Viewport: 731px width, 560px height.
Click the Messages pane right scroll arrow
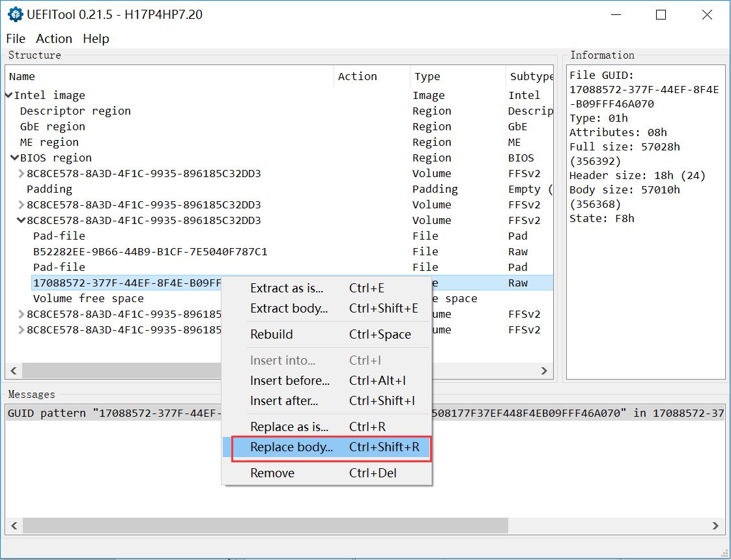(715, 525)
